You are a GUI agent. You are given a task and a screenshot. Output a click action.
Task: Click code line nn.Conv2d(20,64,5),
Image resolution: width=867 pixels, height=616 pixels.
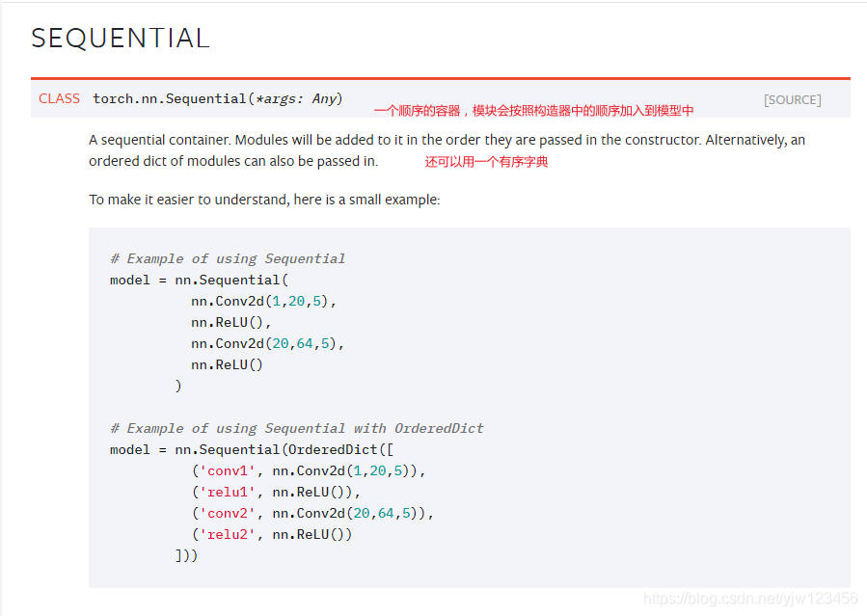click(267, 343)
